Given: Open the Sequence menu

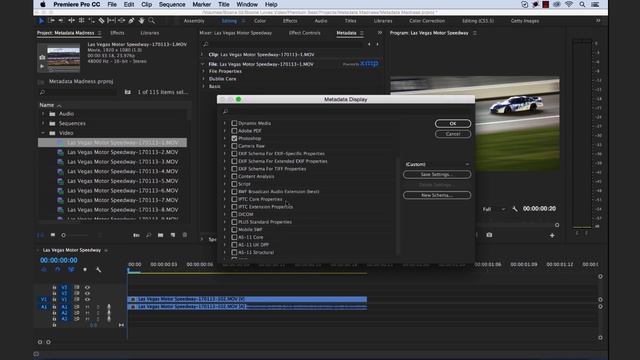Looking at the screenshot, I should click(x=172, y=4).
